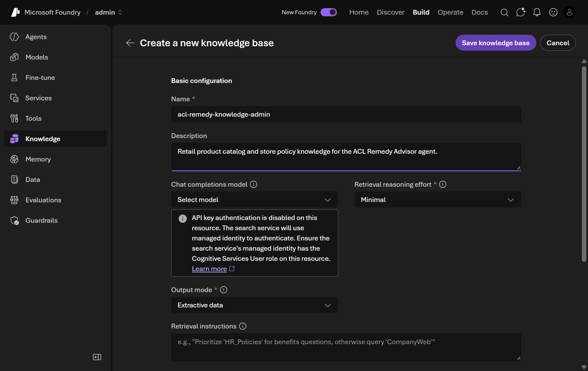Click the Tools sidebar icon

[14, 118]
